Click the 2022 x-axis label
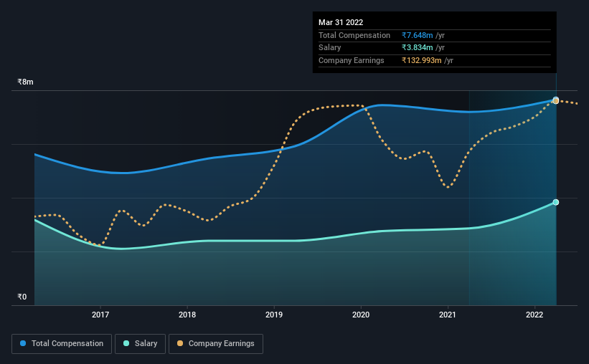 pos(534,315)
